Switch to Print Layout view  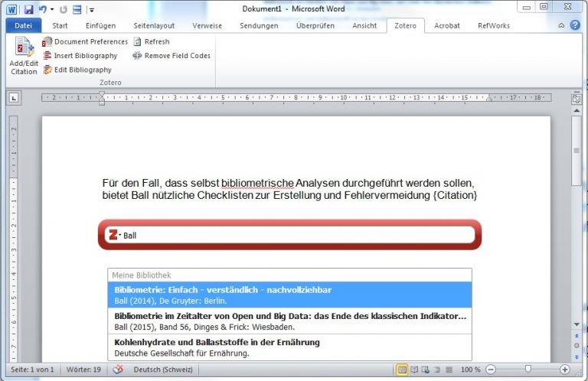tap(402, 370)
